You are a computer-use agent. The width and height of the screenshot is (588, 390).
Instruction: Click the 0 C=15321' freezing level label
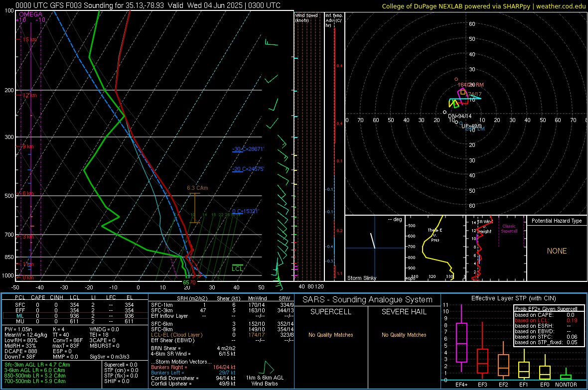pos(246,211)
